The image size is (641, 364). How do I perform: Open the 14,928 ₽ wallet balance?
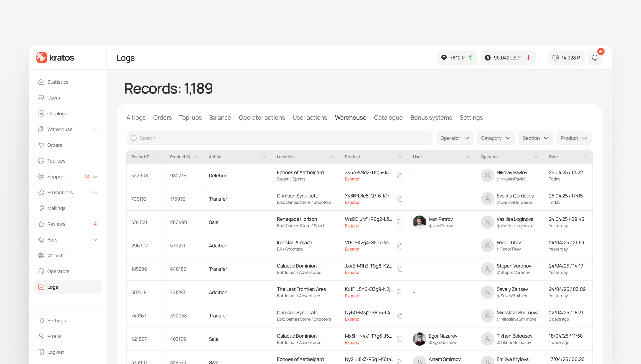[567, 58]
